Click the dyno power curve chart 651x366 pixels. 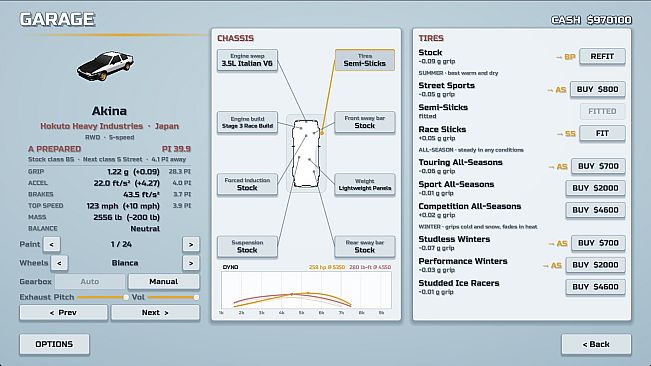tap(306, 291)
